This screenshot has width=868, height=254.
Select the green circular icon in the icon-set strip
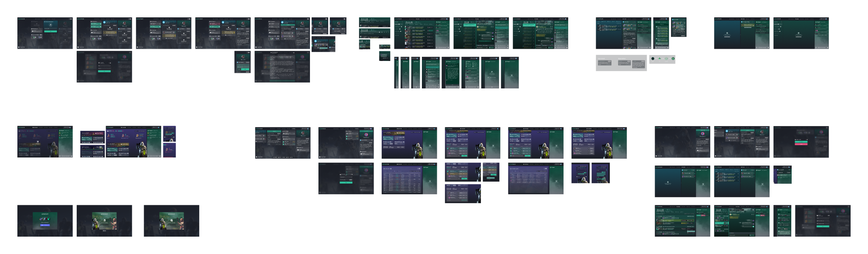click(666, 59)
